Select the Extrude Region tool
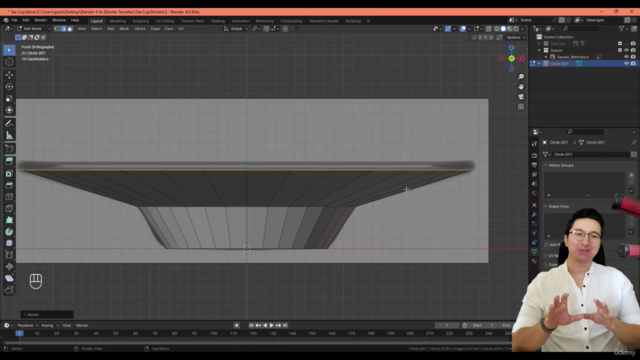The image size is (640, 360). click(9, 162)
